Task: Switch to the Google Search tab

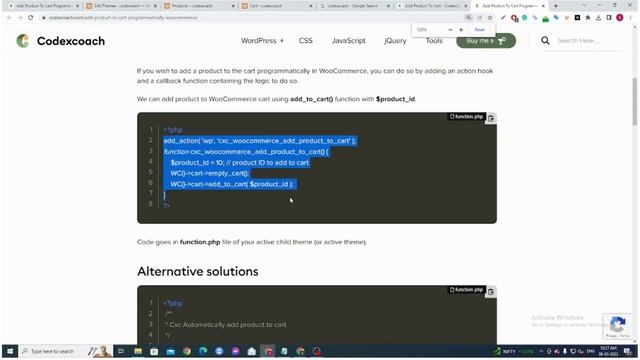Action: point(353,6)
